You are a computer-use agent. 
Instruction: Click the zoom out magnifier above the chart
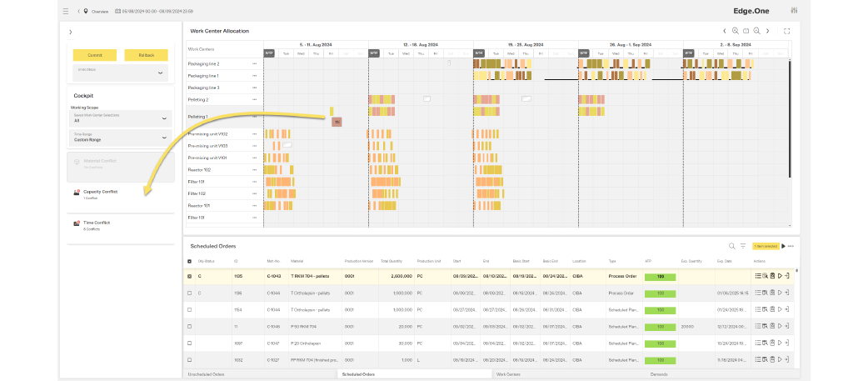point(757,31)
